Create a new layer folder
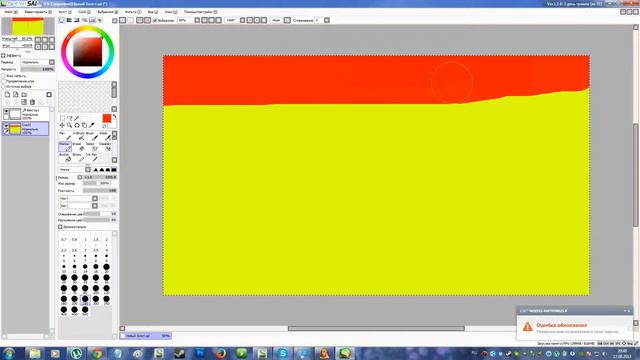 (24, 94)
